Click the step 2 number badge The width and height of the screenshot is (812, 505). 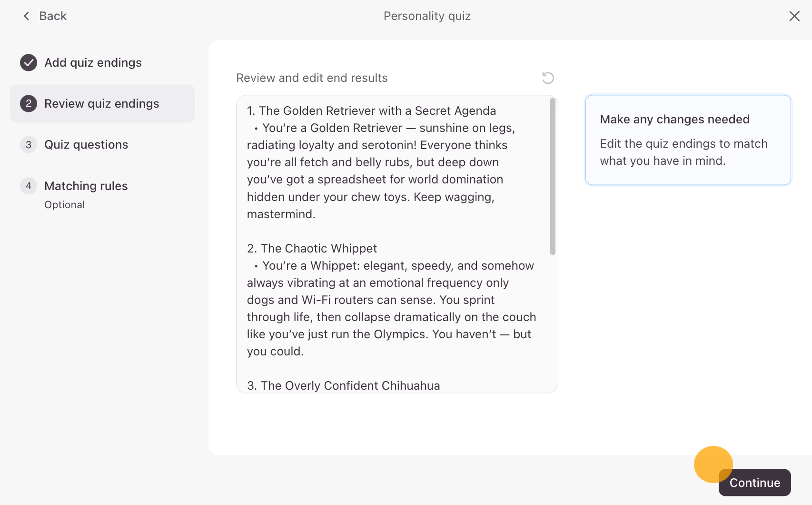[x=29, y=103]
